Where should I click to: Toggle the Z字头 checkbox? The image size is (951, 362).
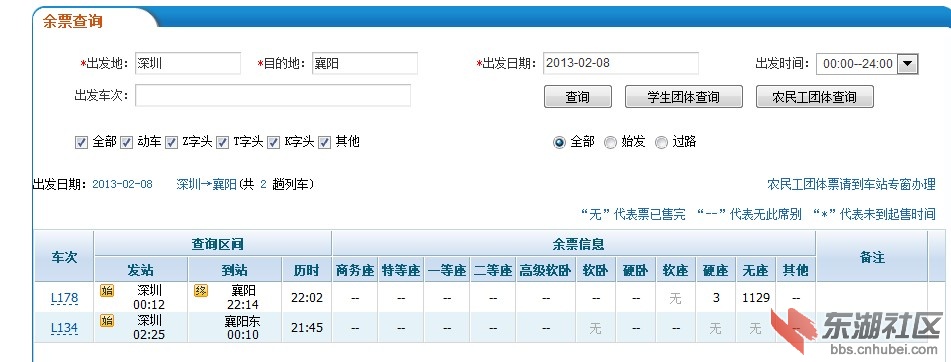tap(172, 142)
